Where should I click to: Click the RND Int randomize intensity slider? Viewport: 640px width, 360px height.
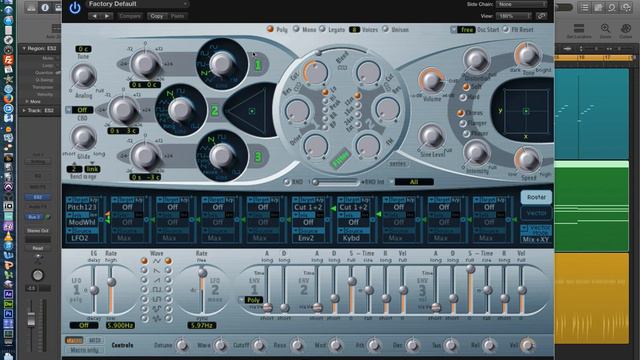click(x=336, y=182)
